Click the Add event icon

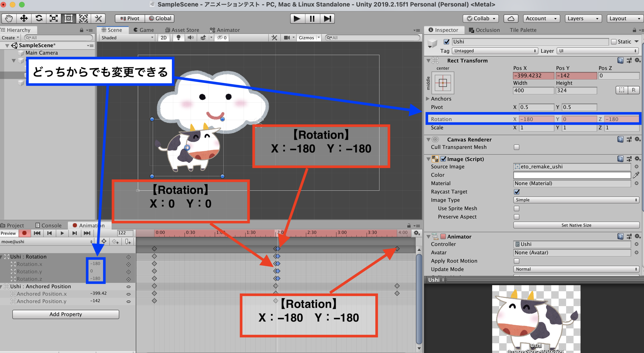[128, 241]
